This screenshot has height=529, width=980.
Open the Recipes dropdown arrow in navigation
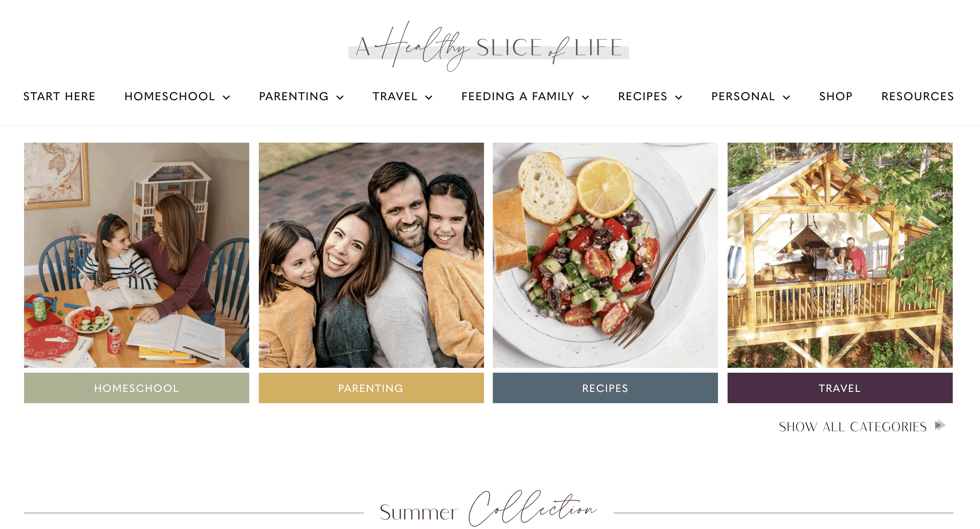point(679,97)
